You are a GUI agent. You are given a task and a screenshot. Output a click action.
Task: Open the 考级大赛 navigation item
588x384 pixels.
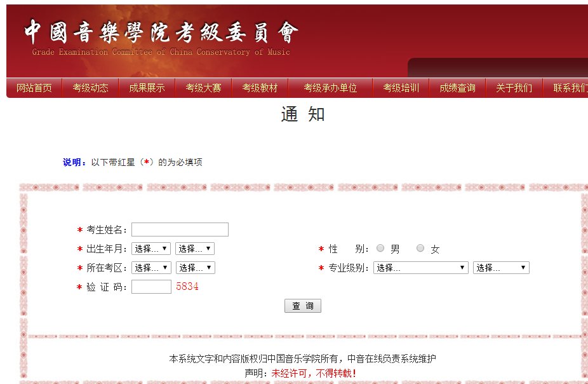click(x=203, y=88)
